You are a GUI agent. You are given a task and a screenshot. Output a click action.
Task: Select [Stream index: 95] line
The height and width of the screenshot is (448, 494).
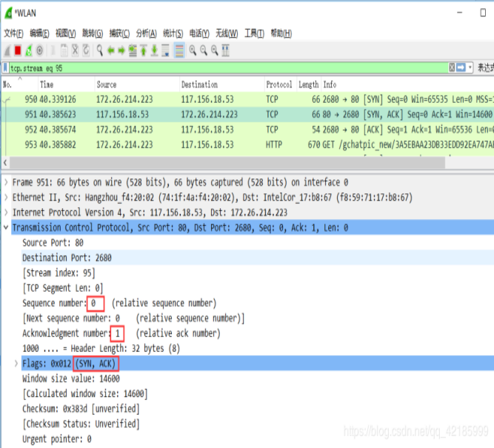pyautogui.click(x=258, y=273)
